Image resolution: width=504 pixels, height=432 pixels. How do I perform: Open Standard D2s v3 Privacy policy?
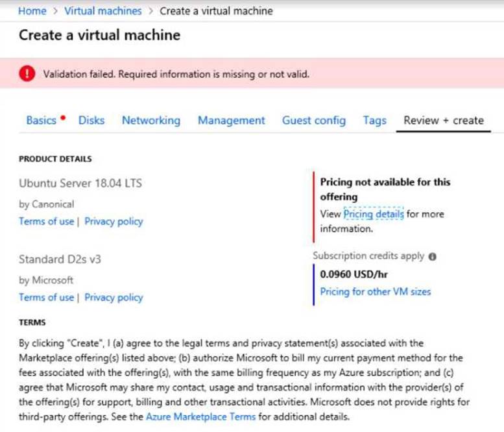click(114, 297)
